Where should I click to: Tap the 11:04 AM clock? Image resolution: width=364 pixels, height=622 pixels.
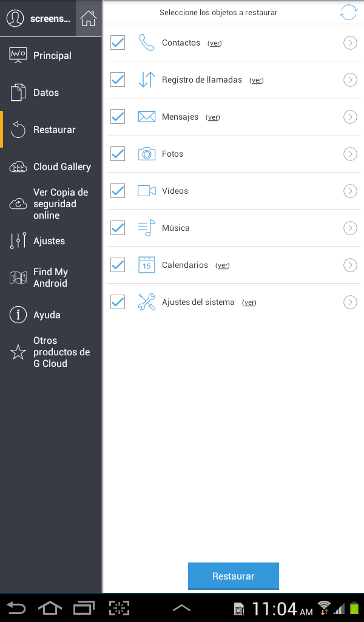(x=281, y=609)
